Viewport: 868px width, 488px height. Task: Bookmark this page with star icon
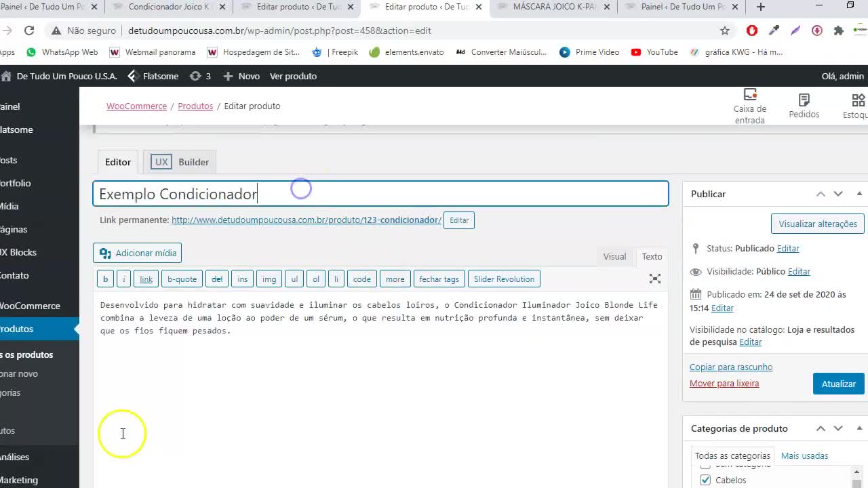725,30
